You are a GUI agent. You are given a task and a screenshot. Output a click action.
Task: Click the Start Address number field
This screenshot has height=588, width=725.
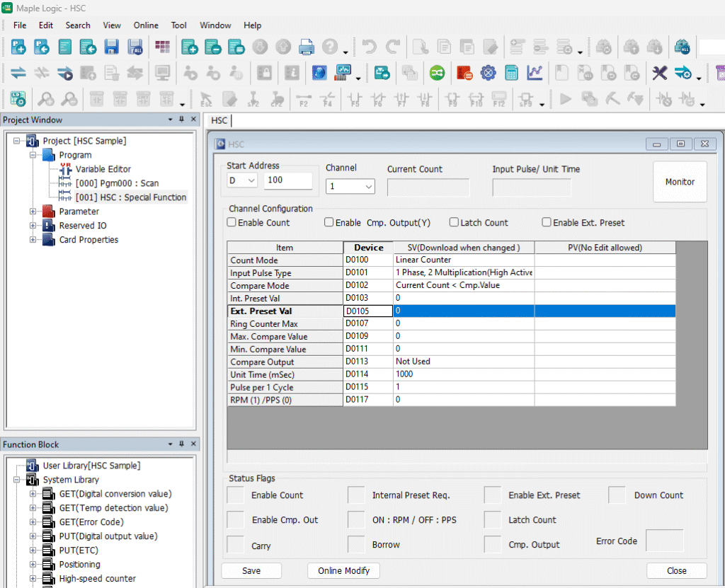[x=288, y=180]
